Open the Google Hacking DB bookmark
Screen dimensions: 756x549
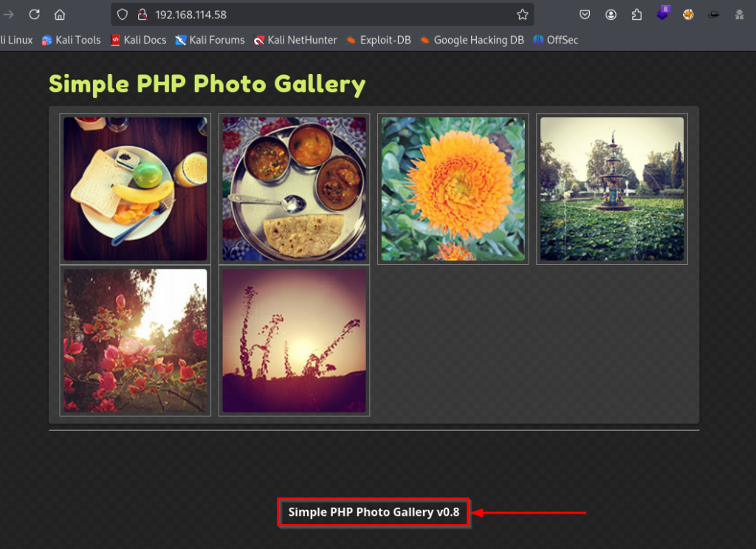pyautogui.click(x=472, y=40)
